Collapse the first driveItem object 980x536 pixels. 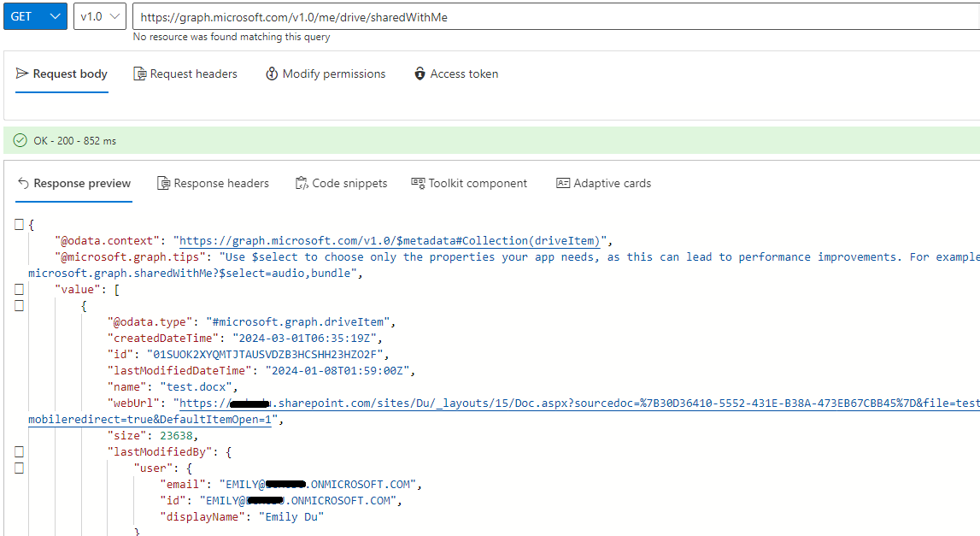click(20, 305)
